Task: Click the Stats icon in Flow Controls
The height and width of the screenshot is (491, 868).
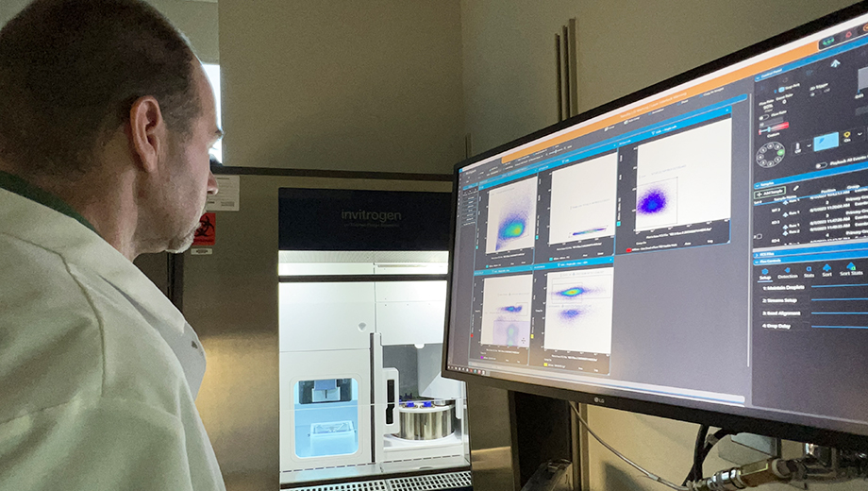Action: (x=809, y=272)
